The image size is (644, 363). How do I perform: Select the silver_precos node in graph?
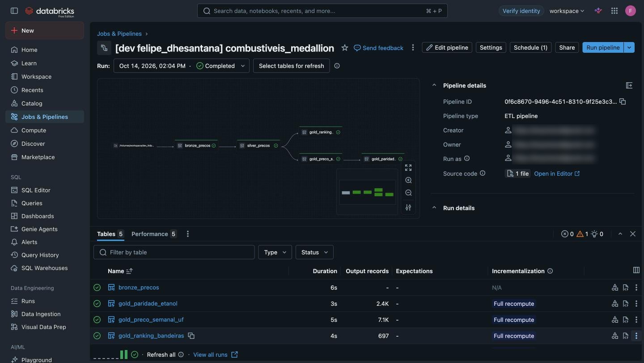[x=259, y=145]
